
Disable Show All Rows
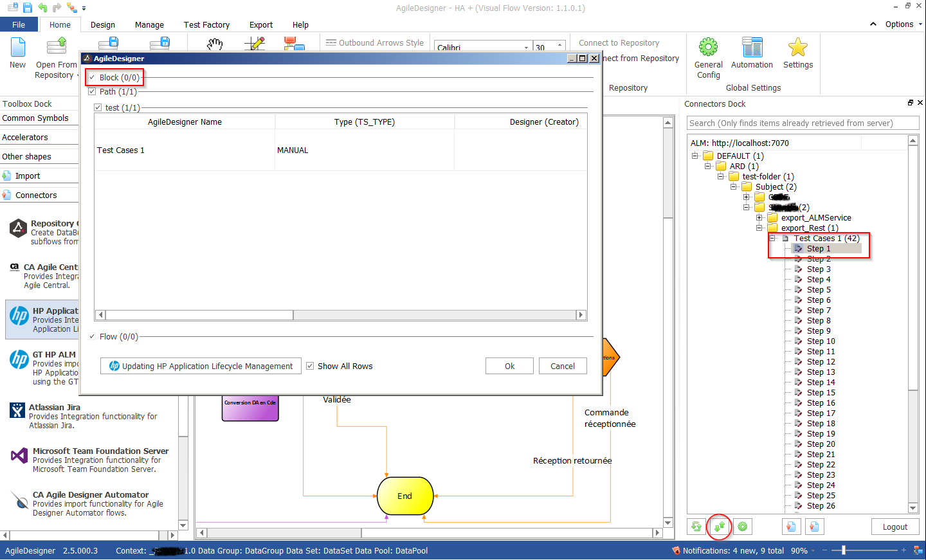(310, 366)
